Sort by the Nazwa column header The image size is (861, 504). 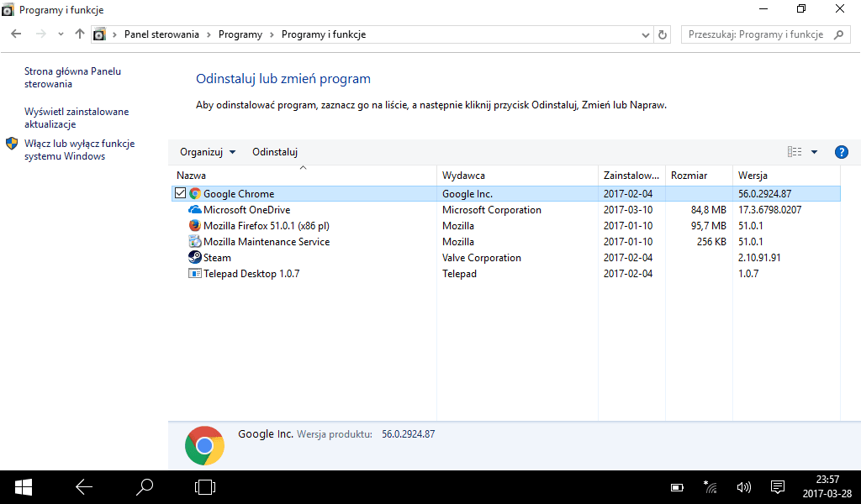pos(304,176)
